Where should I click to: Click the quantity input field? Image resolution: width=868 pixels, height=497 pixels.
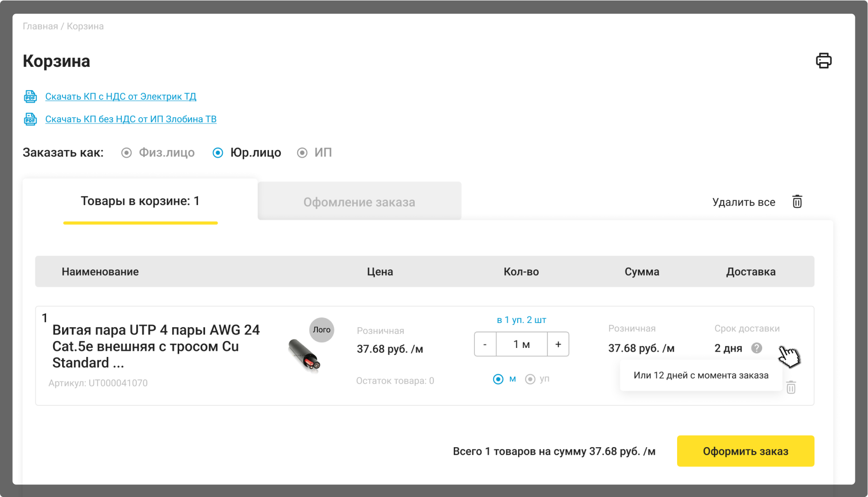coord(521,344)
